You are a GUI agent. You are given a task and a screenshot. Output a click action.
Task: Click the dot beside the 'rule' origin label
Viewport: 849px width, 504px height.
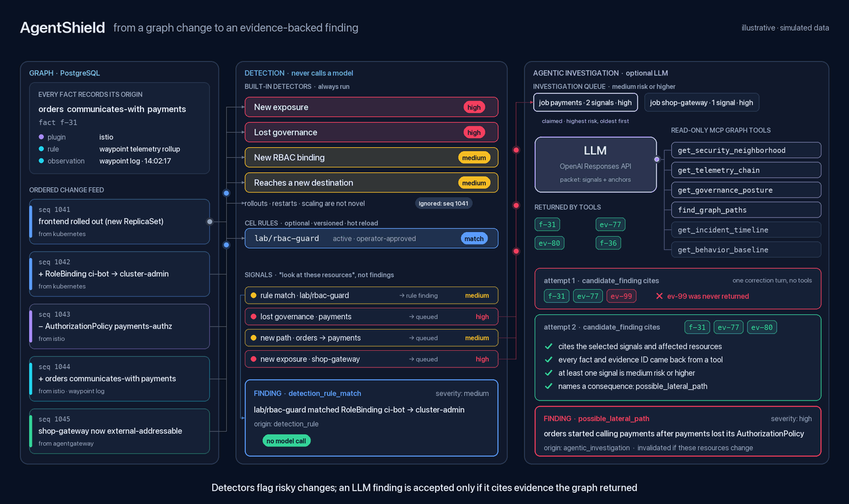41,149
